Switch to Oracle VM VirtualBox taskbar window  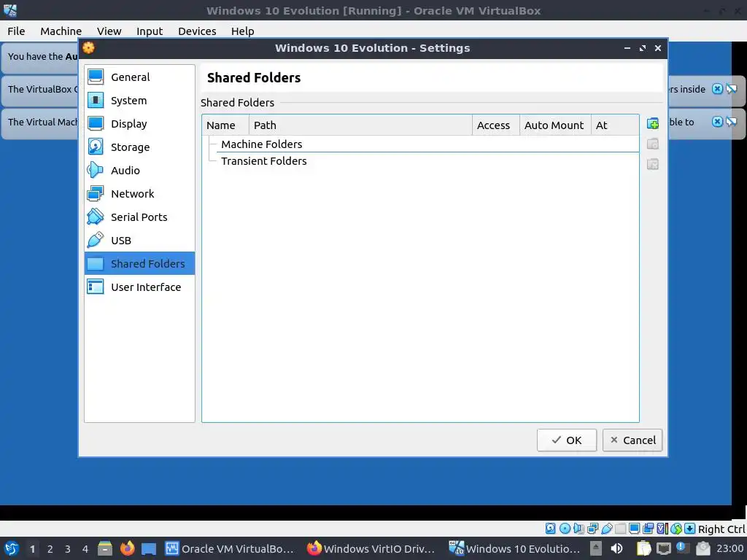pyautogui.click(x=230, y=548)
